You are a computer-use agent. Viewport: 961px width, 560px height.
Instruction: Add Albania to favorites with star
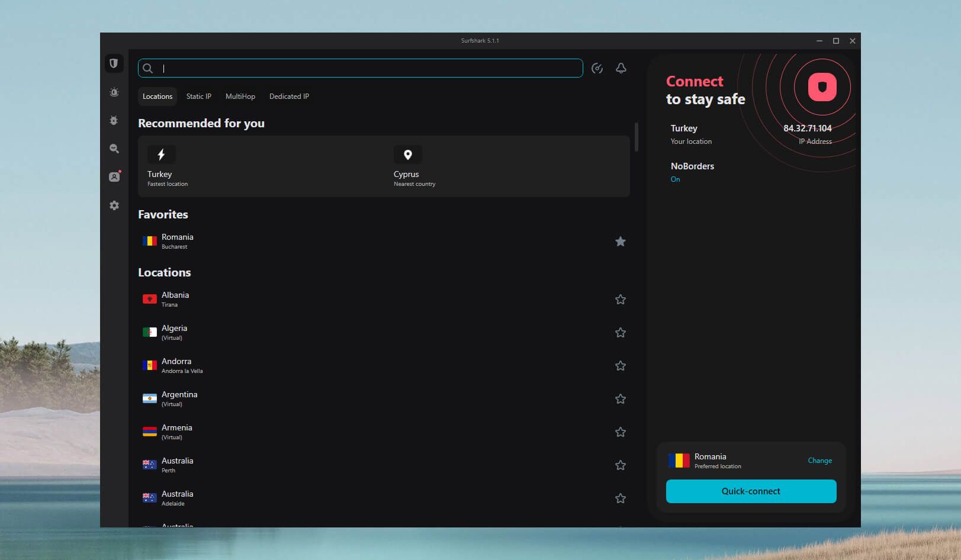point(621,300)
